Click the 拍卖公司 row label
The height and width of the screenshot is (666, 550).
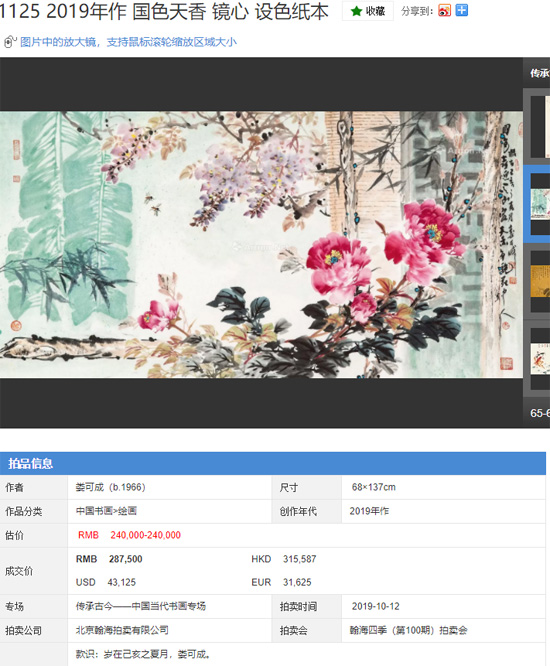(24, 630)
